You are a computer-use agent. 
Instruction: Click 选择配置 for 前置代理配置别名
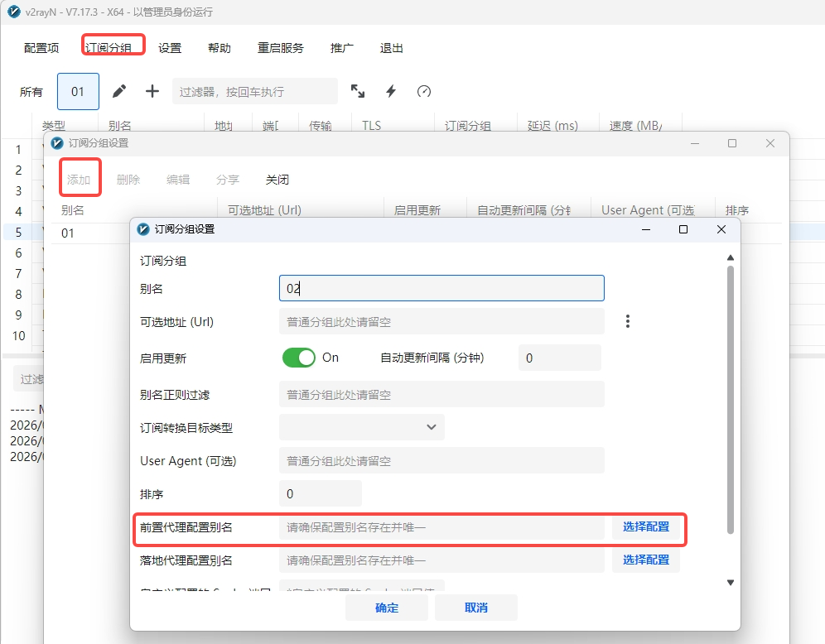[646, 526]
